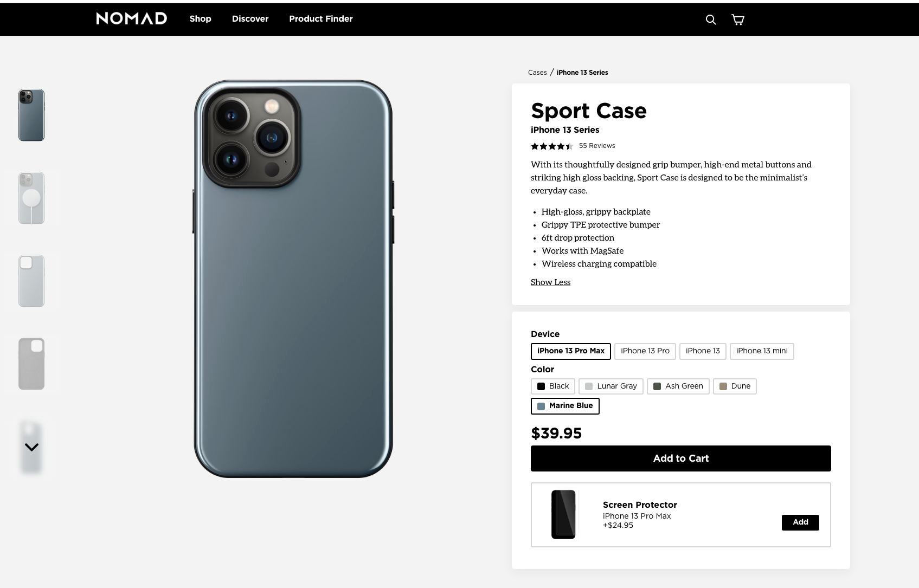Click the Nomad logo

(x=131, y=19)
